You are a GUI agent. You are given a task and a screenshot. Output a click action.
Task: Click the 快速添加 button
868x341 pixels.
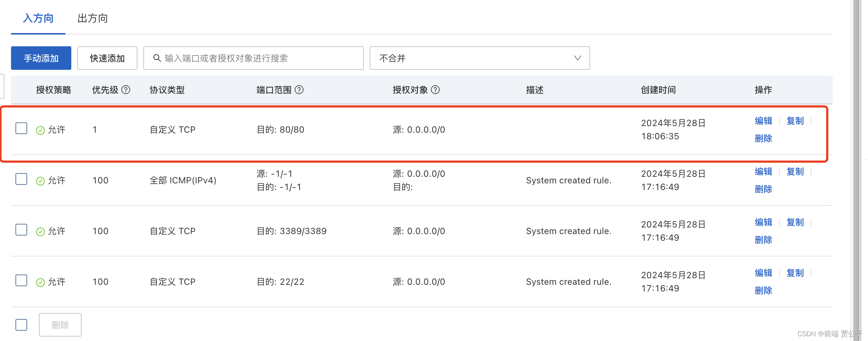[107, 58]
